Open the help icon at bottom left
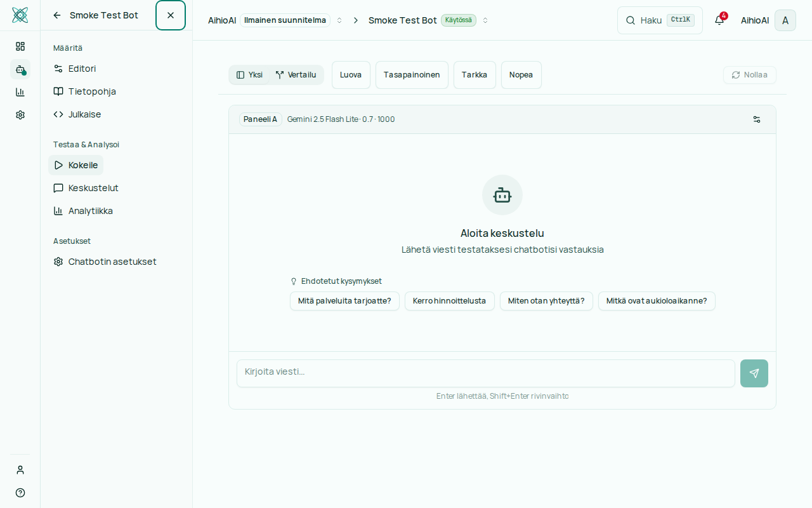 (20, 493)
